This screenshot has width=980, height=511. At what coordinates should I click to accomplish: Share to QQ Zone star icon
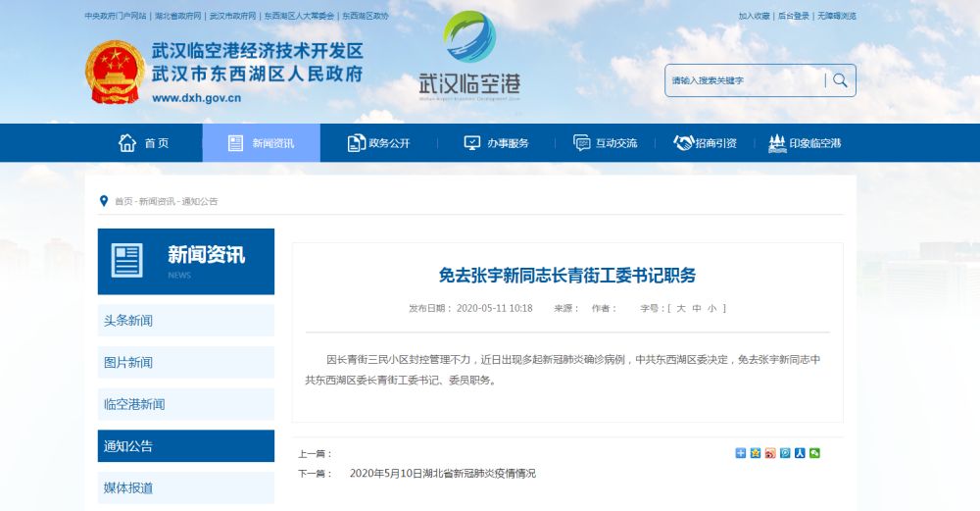tap(756, 453)
